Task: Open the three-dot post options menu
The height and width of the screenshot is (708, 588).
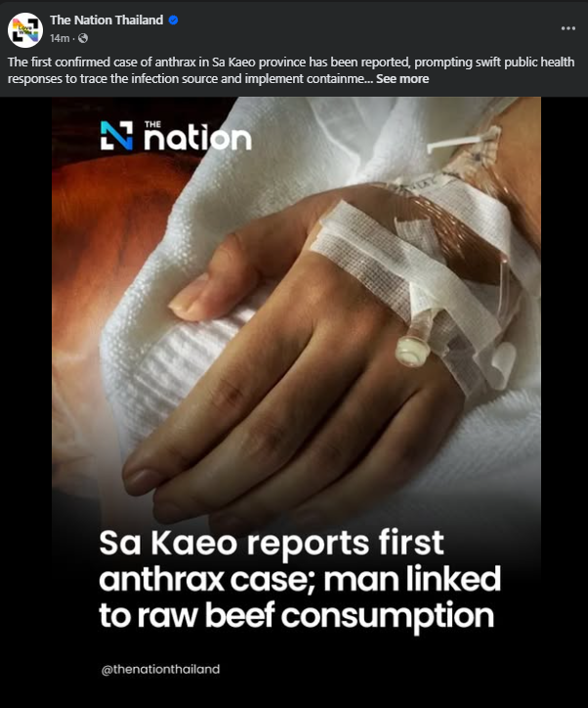Action: tap(567, 28)
